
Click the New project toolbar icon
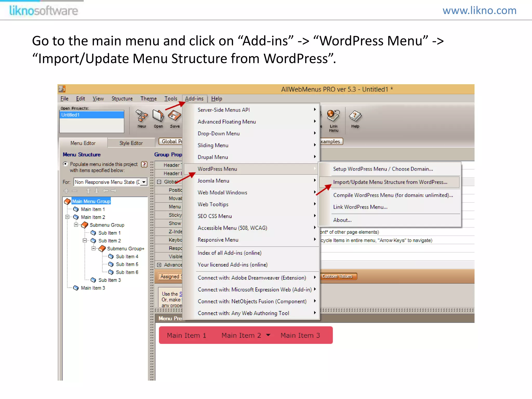point(142,116)
